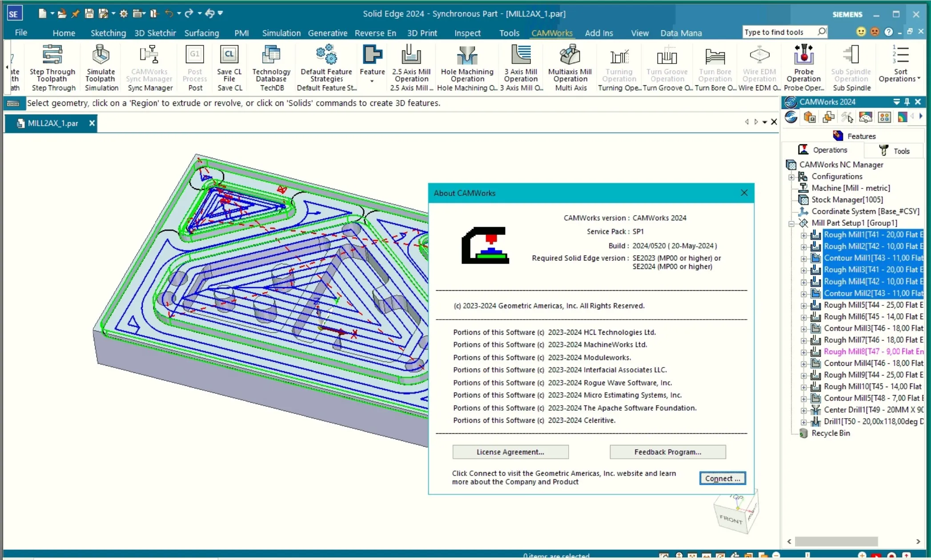Open the Undo history dropdown arrow

[179, 14]
